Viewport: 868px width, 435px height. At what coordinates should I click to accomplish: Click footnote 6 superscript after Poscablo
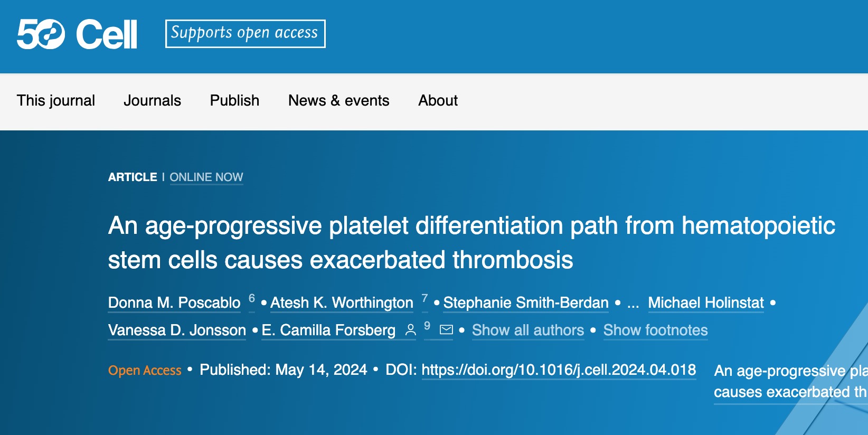[252, 299]
